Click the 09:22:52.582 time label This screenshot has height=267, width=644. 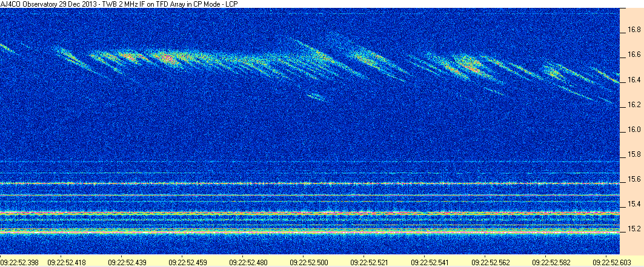click(x=551, y=262)
